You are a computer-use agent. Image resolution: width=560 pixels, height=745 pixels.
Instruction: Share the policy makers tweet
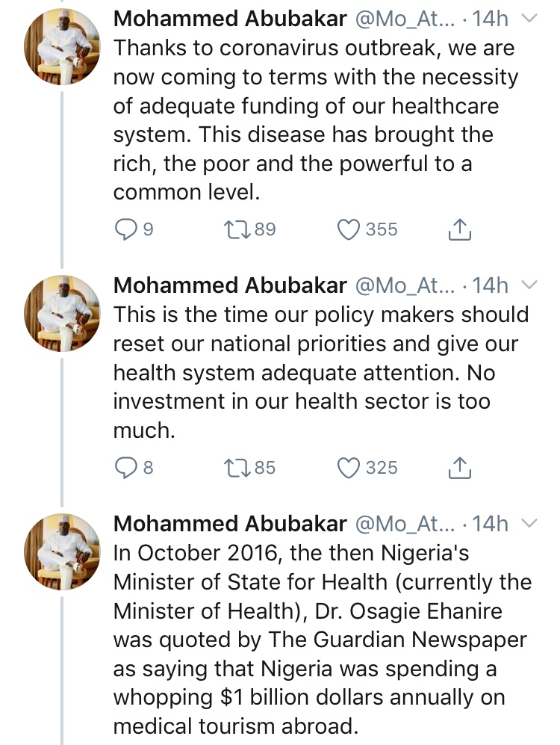459,468
